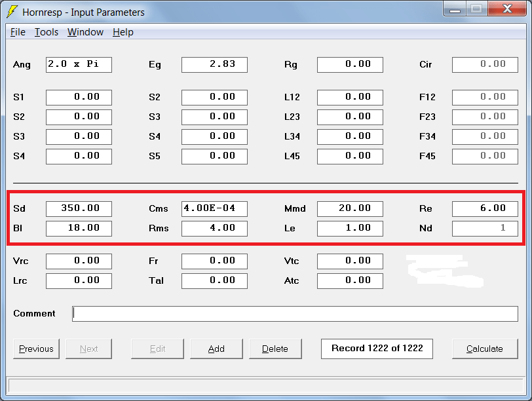The width and height of the screenshot is (532, 401).
Task: Click the S1 input field
Action: coord(79,98)
